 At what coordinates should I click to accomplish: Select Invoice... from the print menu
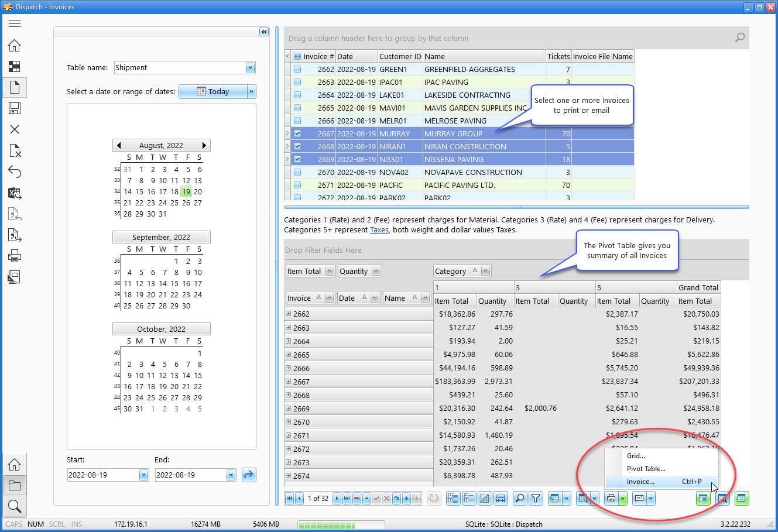640,482
